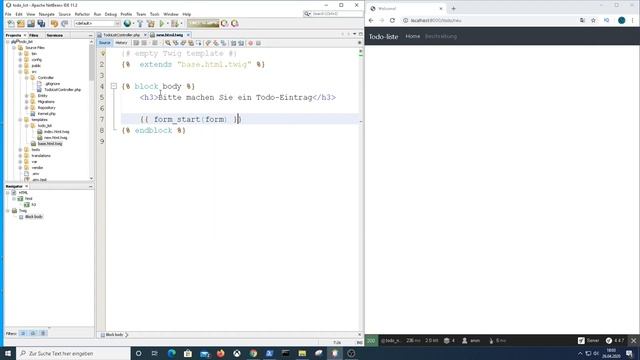Viewport: 640px width, 360px height.
Task: Switch to the Services panel tab
Action: point(55,36)
